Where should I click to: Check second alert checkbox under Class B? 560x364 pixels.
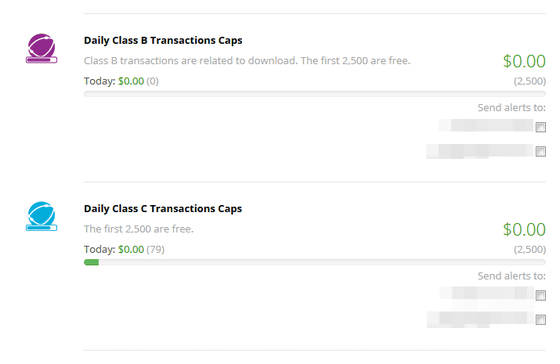(x=541, y=151)
